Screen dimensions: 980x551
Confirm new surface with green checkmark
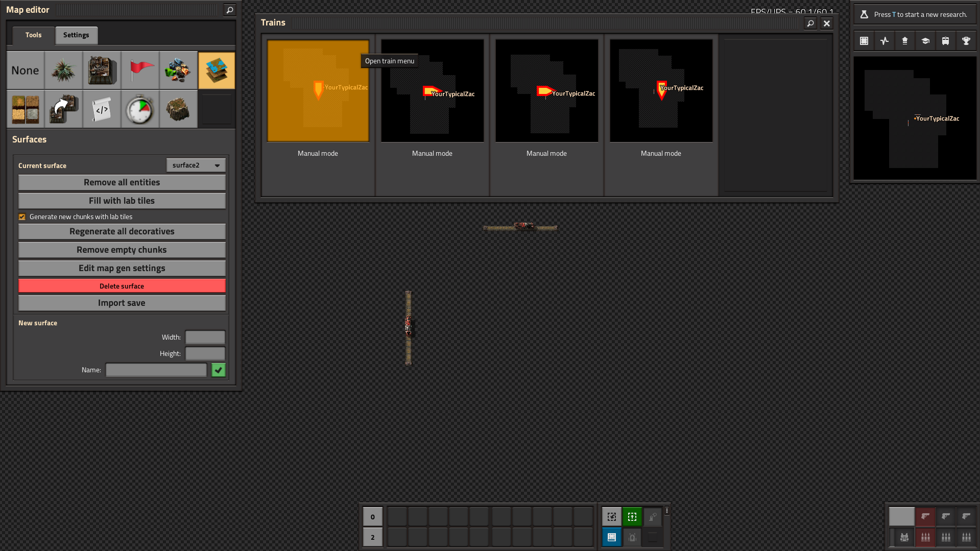(219, 370)
